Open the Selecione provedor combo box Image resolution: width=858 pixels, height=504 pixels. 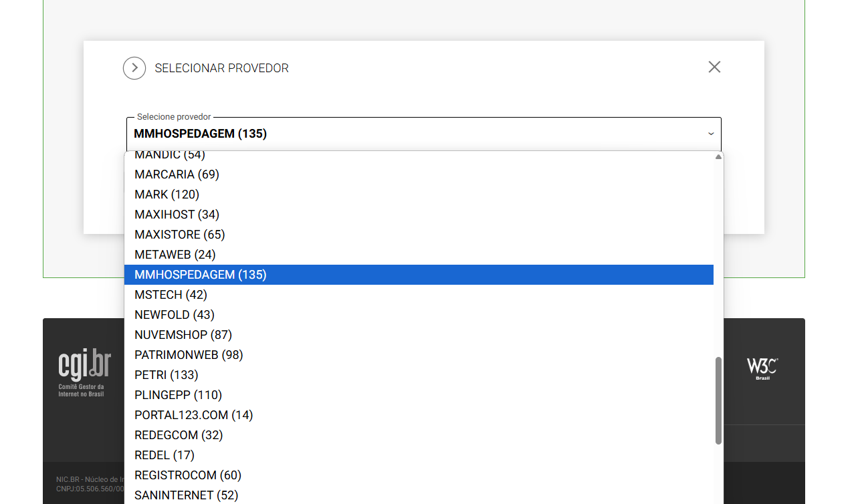[424, 134]
